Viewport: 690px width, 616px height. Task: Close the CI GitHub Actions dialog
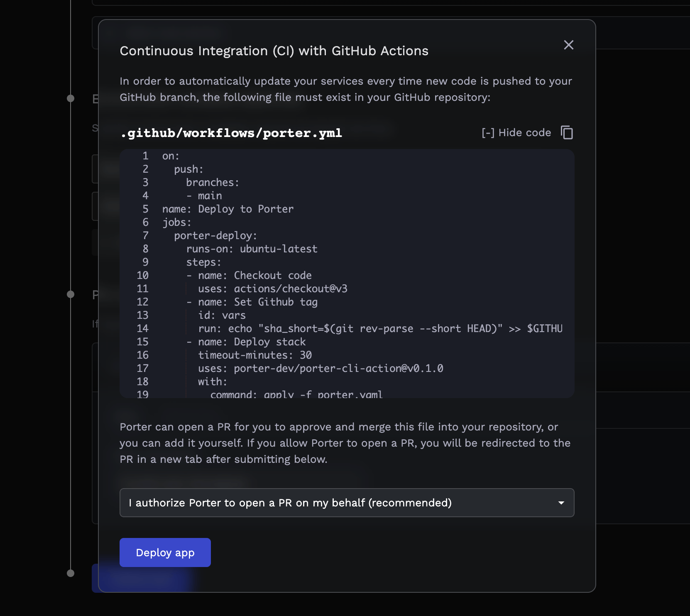click(568, 45)
